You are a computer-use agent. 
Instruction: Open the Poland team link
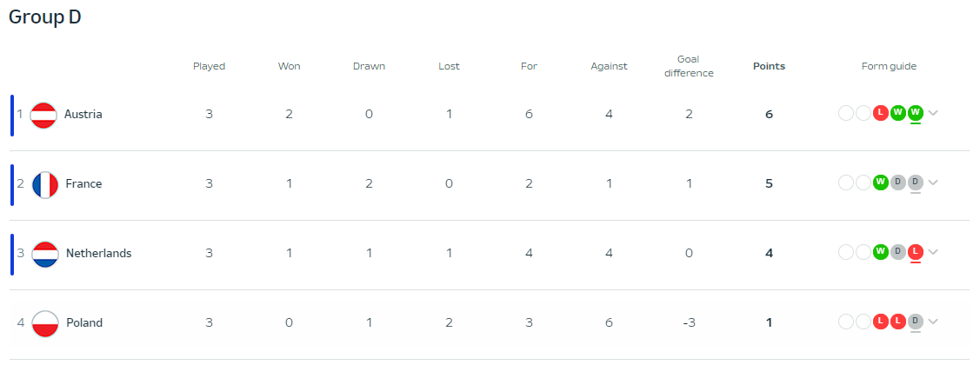click(x=84, y=323)
